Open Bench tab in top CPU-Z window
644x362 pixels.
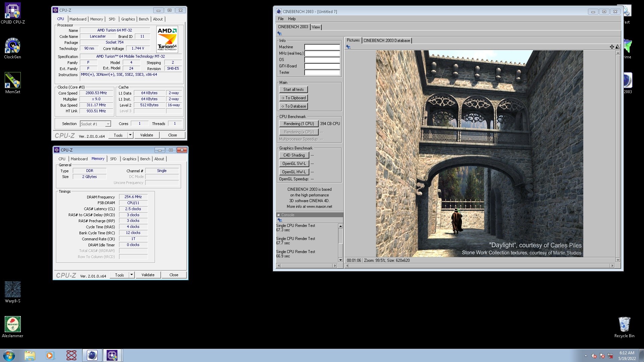tap(144, 19)
